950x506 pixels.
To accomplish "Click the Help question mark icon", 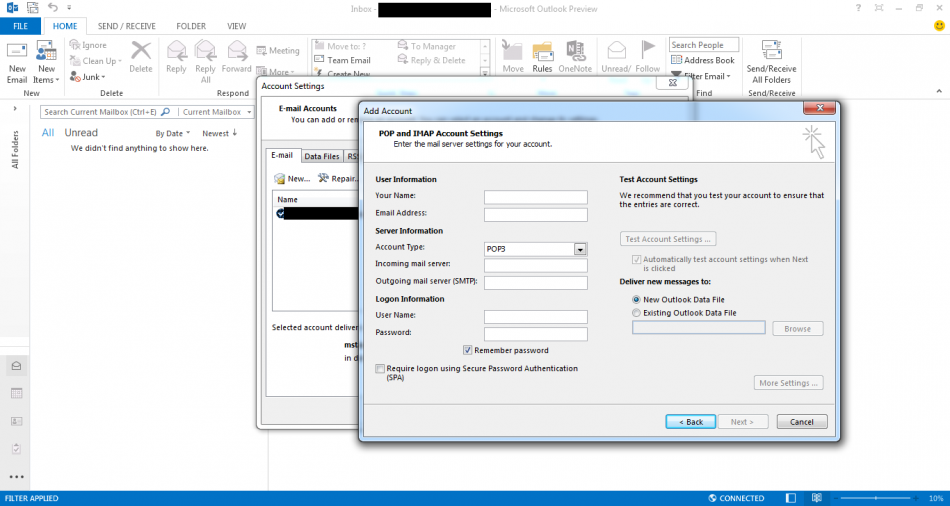I will coord(858,8).
